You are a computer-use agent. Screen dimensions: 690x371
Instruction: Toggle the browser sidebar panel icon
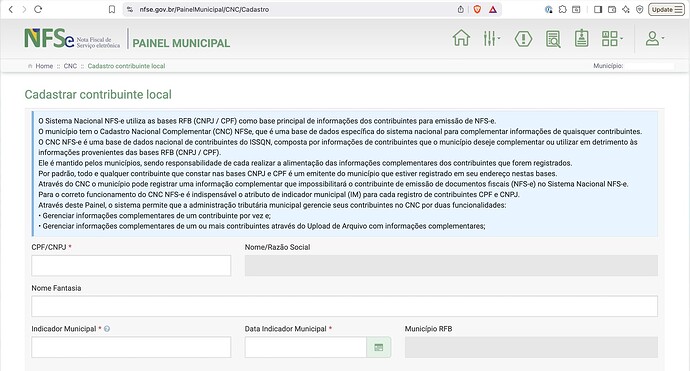pos(598,9)
